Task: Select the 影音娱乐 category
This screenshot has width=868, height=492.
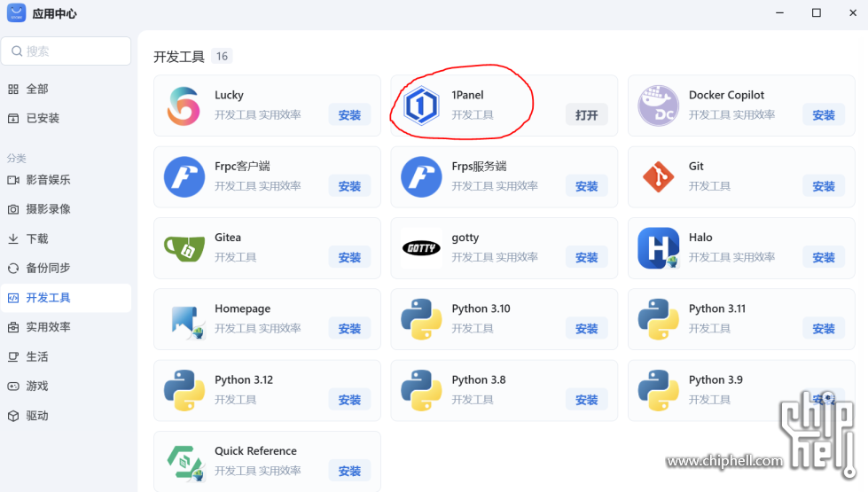Action: pos(66,180)
